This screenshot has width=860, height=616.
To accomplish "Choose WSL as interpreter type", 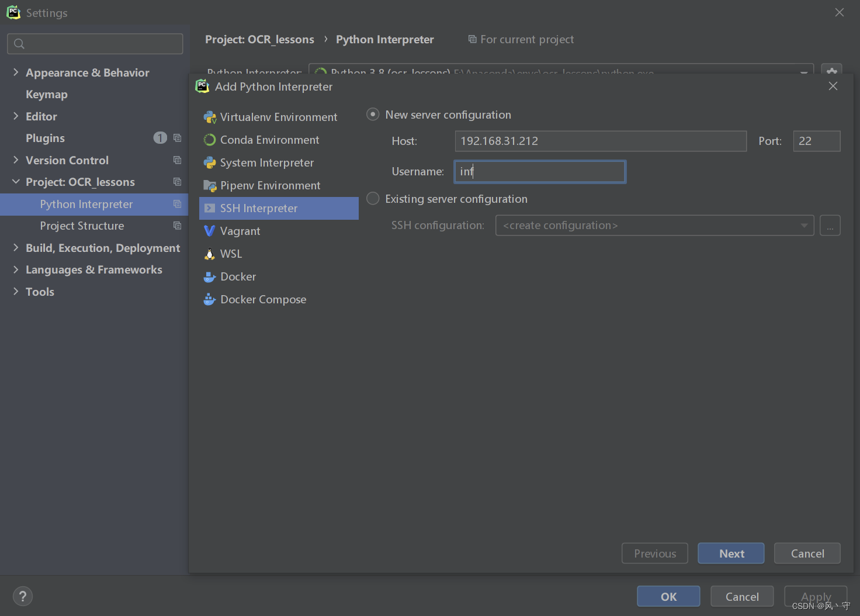I will 231,254.
